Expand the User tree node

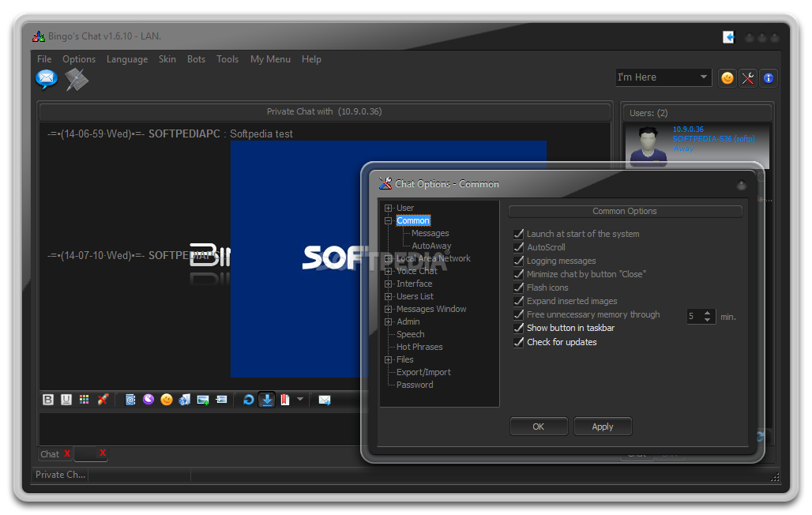click(389, 208)
